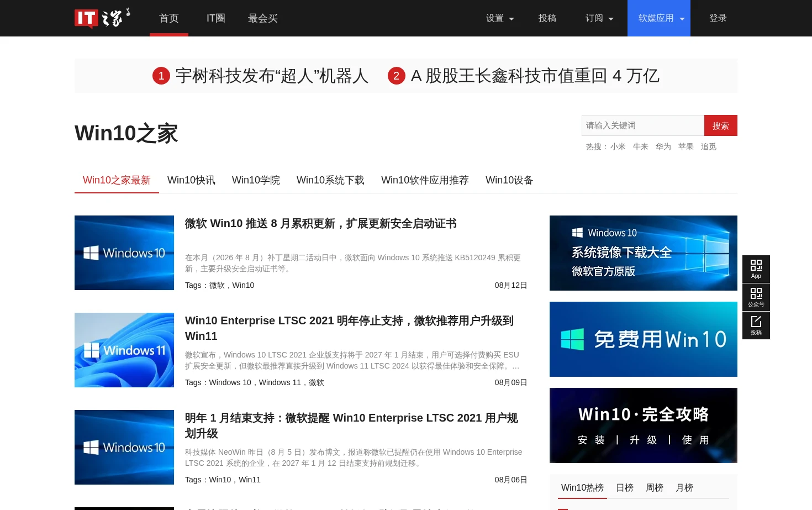Focus the 请输入关键词 search field

(643, 125)
